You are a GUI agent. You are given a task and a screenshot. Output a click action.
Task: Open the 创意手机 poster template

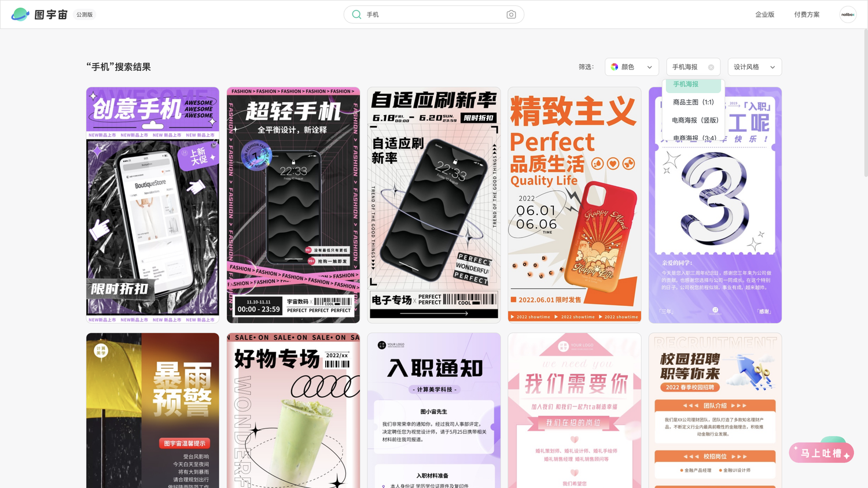(153, 205)
